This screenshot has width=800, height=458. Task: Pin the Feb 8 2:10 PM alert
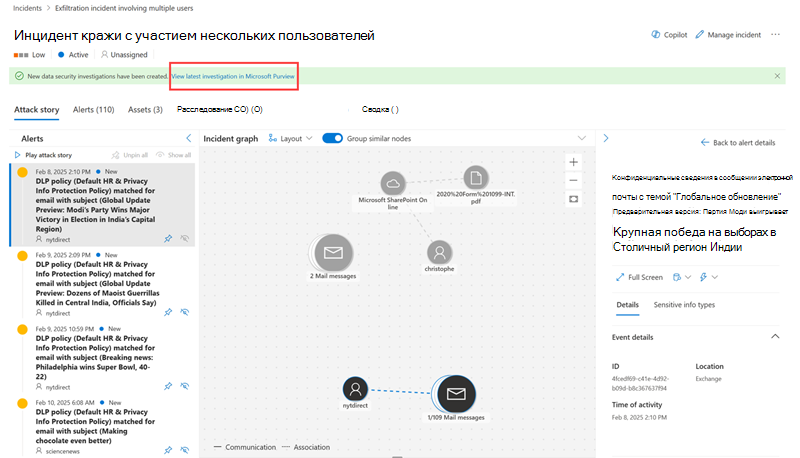tap(168, 239)
